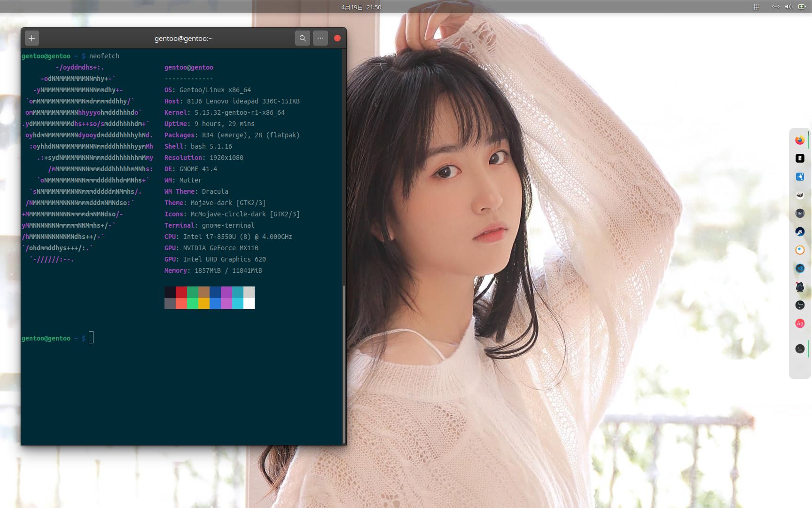The image size is (812, 508).
Task: Pick the yellow swatch in neofetch palette
Action: pos(204,303)
